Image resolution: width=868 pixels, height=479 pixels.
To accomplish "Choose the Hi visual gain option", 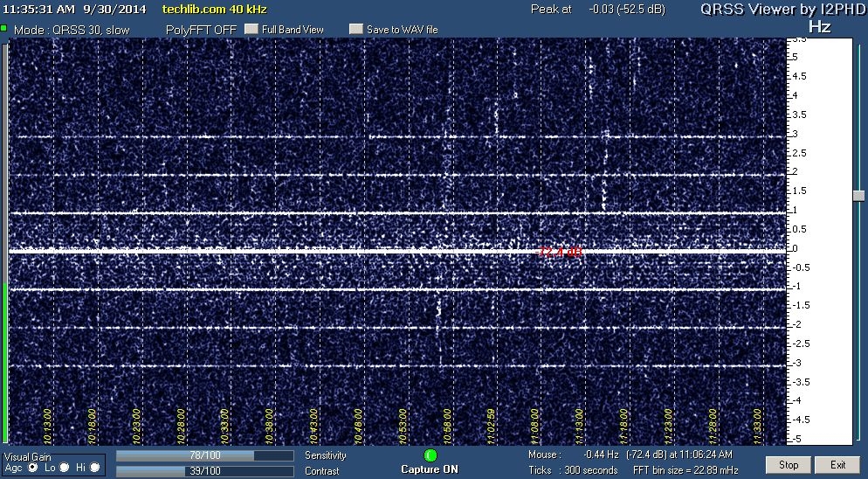I will pos(94,468).
